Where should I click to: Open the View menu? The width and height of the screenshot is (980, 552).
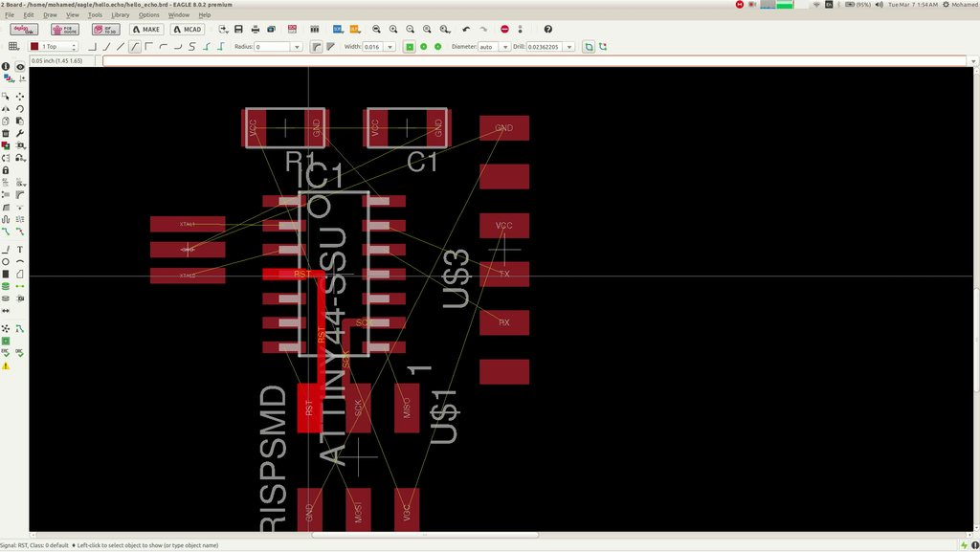[73, 14]
